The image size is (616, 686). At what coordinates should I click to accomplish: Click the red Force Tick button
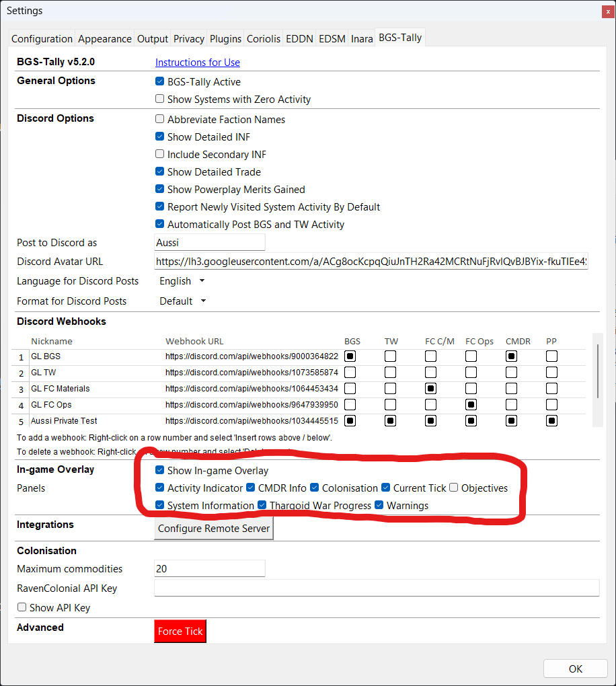pos(180,632)
